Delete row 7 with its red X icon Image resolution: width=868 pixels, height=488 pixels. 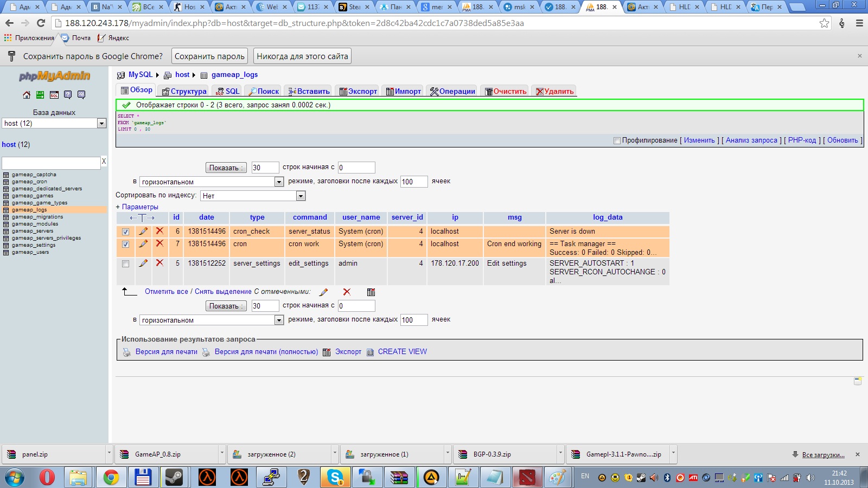click(159, 244)
